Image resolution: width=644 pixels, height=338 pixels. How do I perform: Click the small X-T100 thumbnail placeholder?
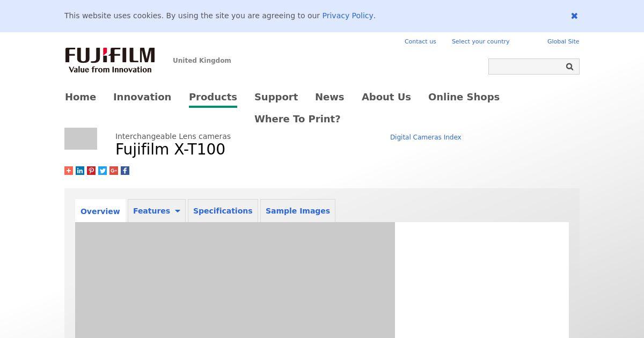[80, 138]
